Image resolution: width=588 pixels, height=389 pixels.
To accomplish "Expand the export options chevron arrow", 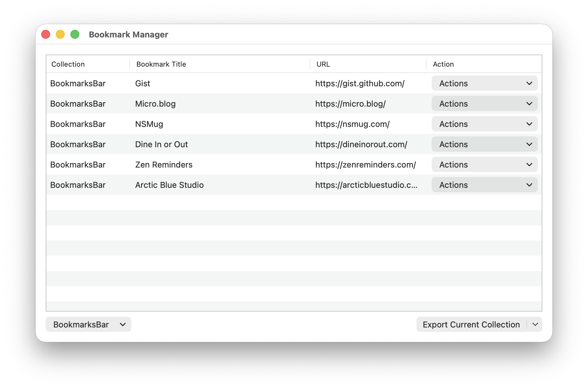I will coord(535,324).
